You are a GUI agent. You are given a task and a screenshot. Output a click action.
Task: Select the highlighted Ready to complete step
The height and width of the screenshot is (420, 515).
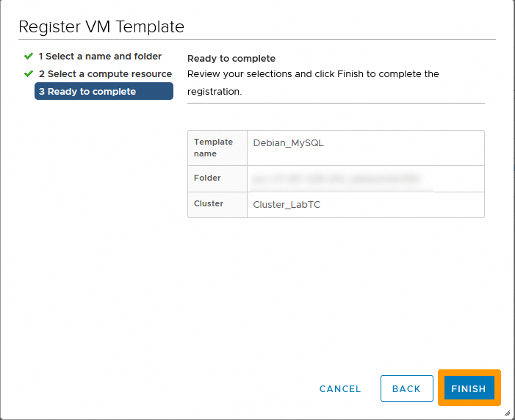(104, 91)
